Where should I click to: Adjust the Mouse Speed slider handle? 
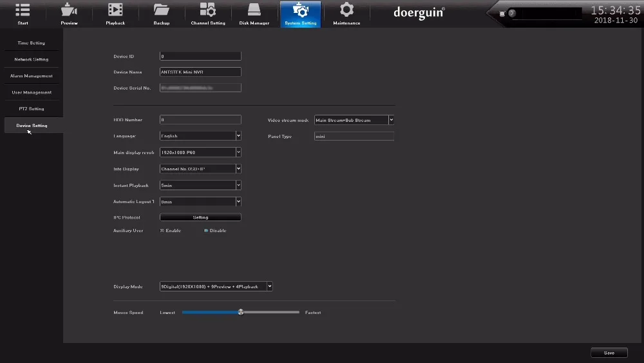[241, 312]
